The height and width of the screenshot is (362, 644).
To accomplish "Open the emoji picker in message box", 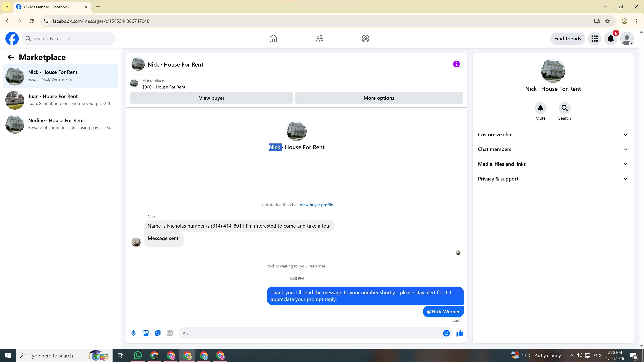I will click(x=446, y=333).
